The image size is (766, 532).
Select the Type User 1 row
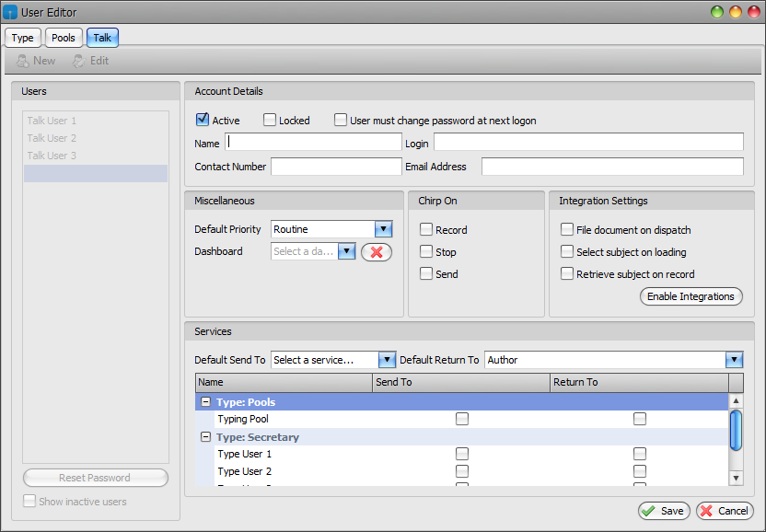[461, 455]
